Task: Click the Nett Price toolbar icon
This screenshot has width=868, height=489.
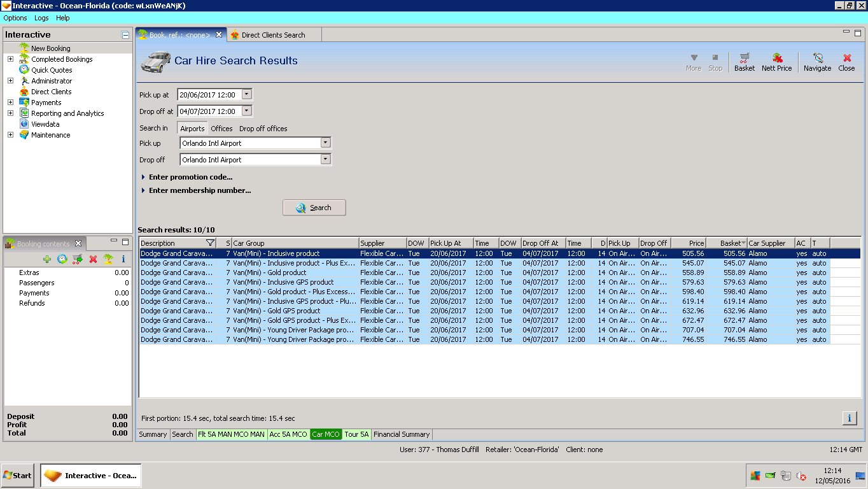Action: pyautogui.click(x=776, y=62)
